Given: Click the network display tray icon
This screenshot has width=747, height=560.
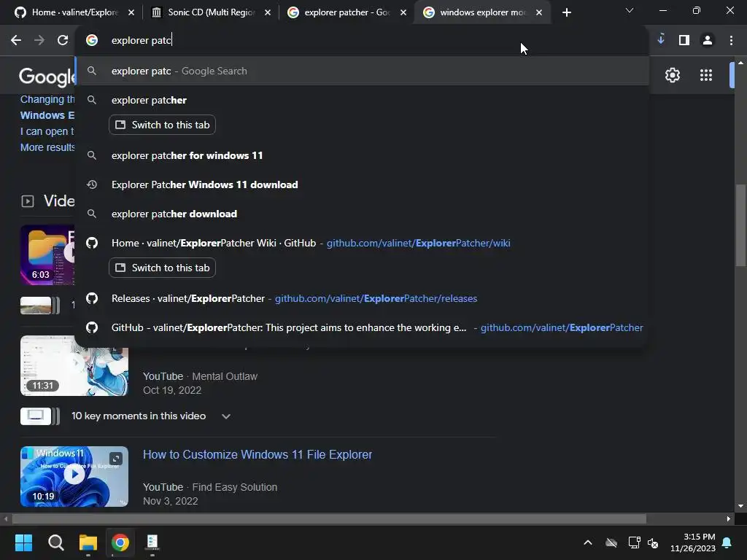Looking at the screenshot, I should [x=634, y=542].
